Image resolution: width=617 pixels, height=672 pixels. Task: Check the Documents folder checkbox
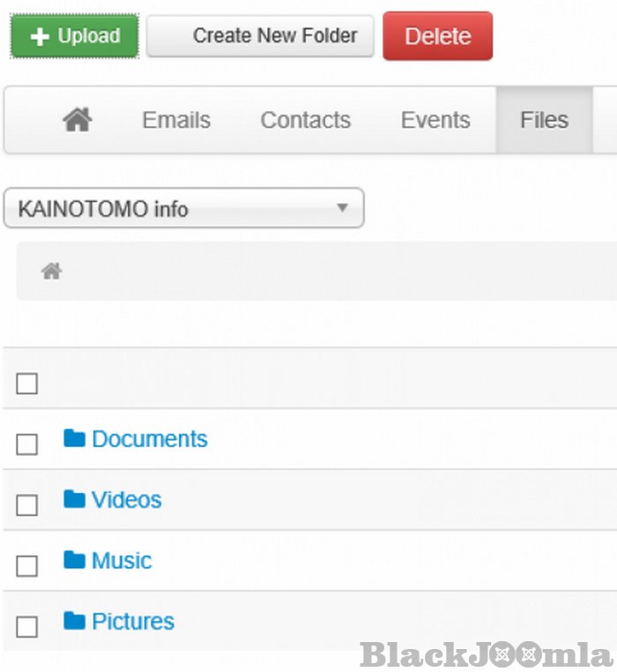point(27,444)
